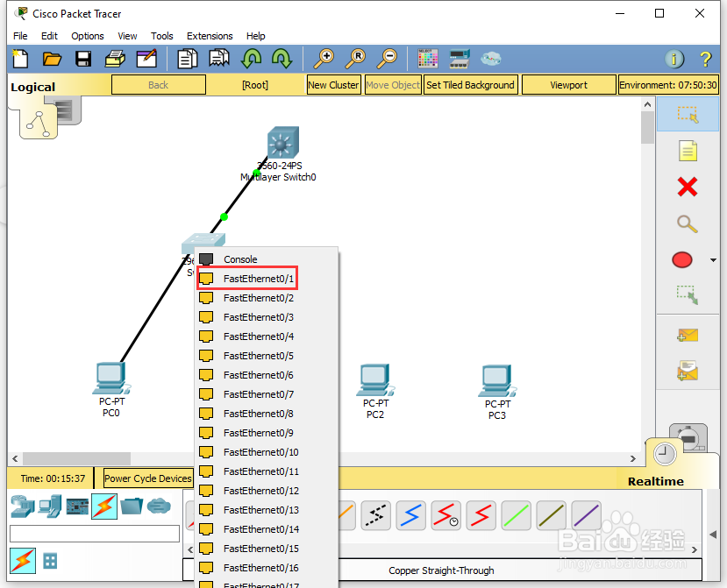Click the Undo arrow icon
Image resolution: width=727 pixels, height=588 pixels.
click(x=252, y=60)
